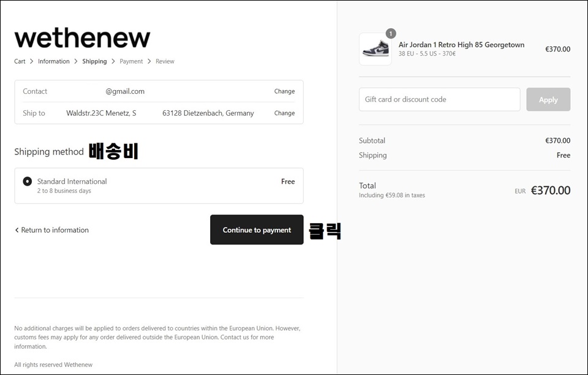
Task: Open the Information breadcrumb step
Action: (54, 61)
